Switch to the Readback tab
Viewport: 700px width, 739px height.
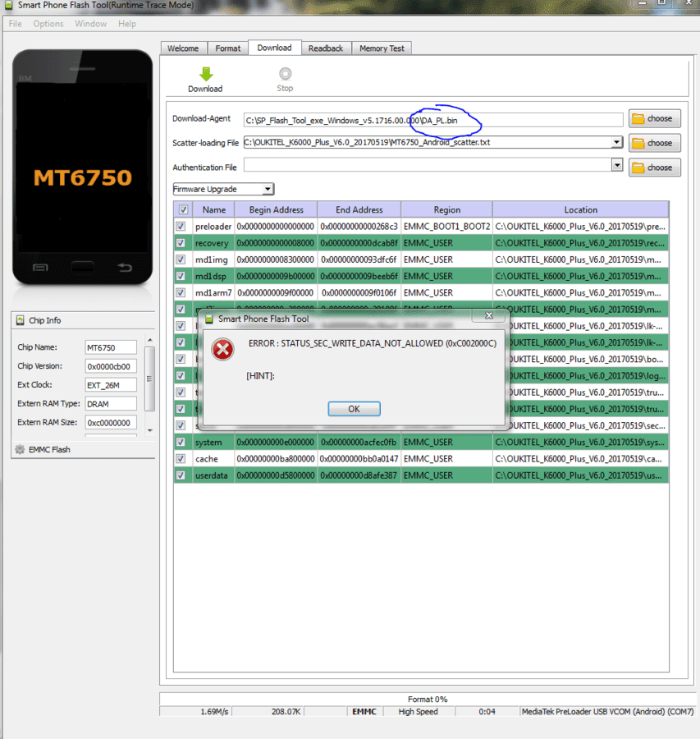(x=326, y=48)
